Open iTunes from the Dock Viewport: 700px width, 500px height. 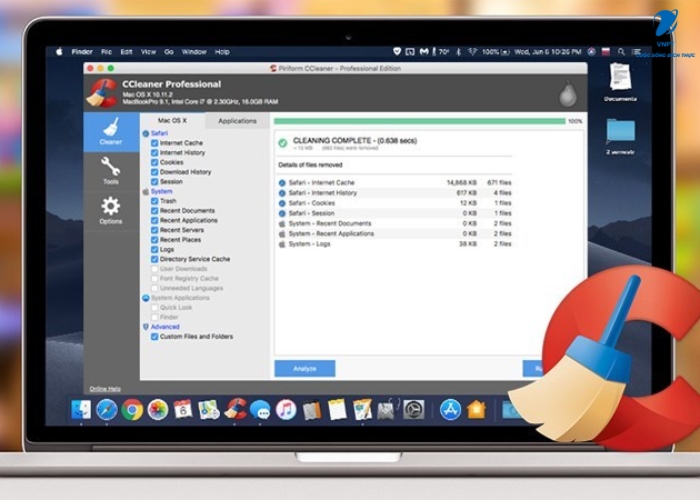pos(286,410)
